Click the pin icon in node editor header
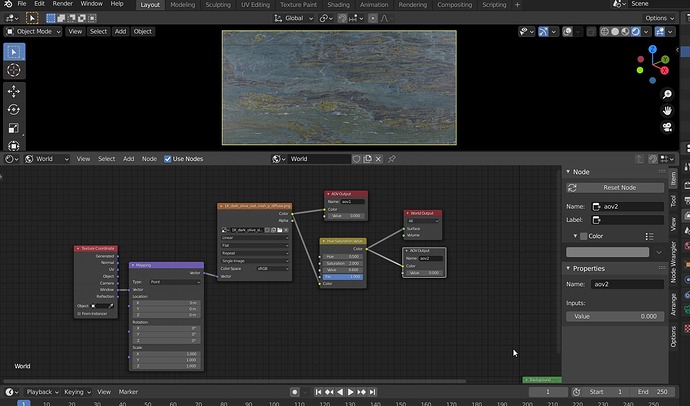Image resolution: width=690 pixels, height=406 pixels. point(391,159)
